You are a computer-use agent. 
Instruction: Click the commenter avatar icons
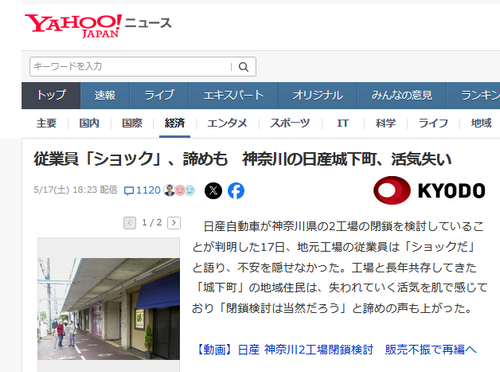click(179, 190)
